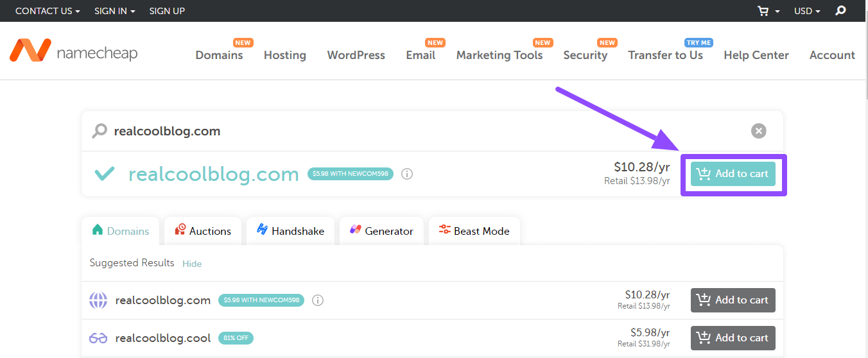Expand the USD currency dropdown

click(x=807, y=11)
